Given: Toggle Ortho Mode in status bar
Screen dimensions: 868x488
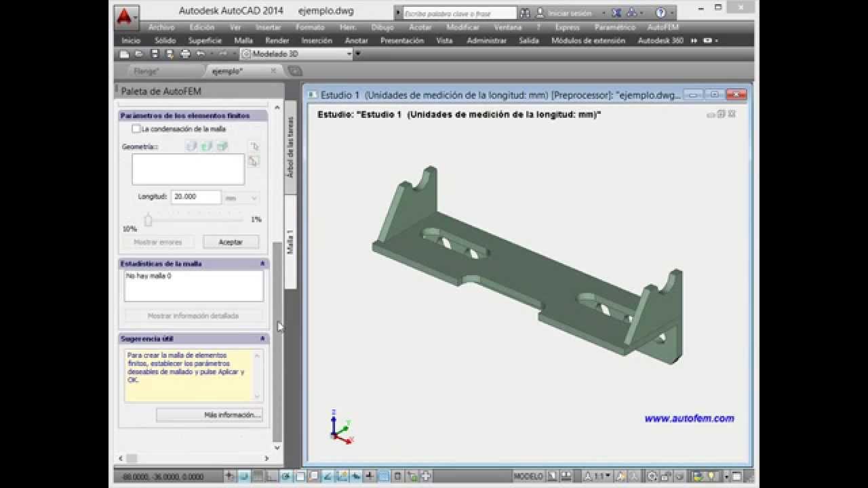Looking at the screenshot, I should [x=272, y=476].
